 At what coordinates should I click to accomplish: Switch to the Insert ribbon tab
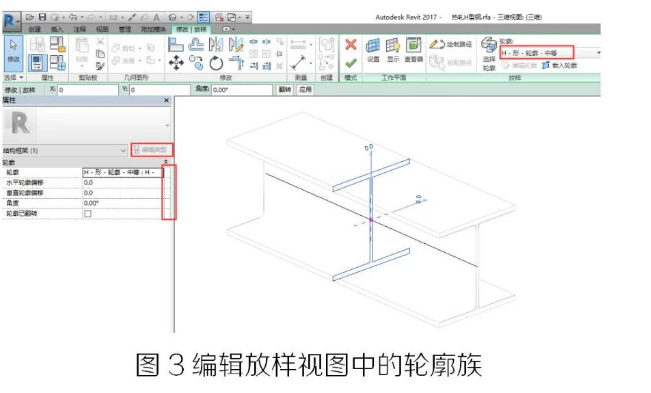coord(57,29)
